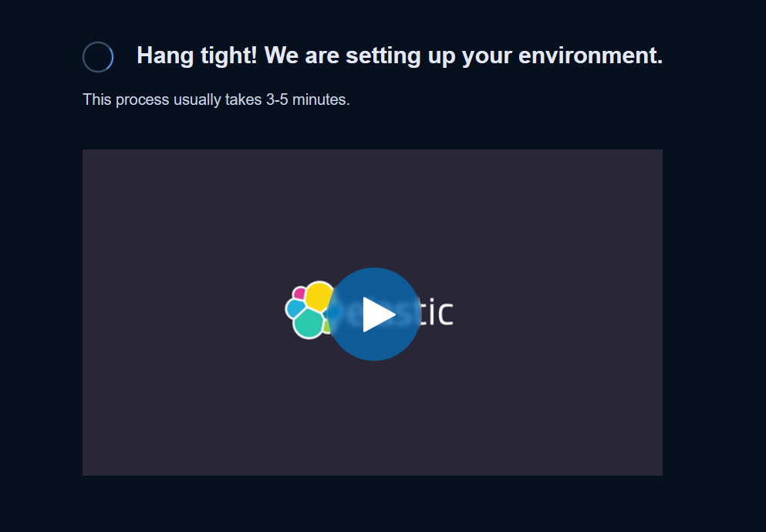Click 'This process usually takes' text
Screen dimensions: 766x532
point(173,99)
